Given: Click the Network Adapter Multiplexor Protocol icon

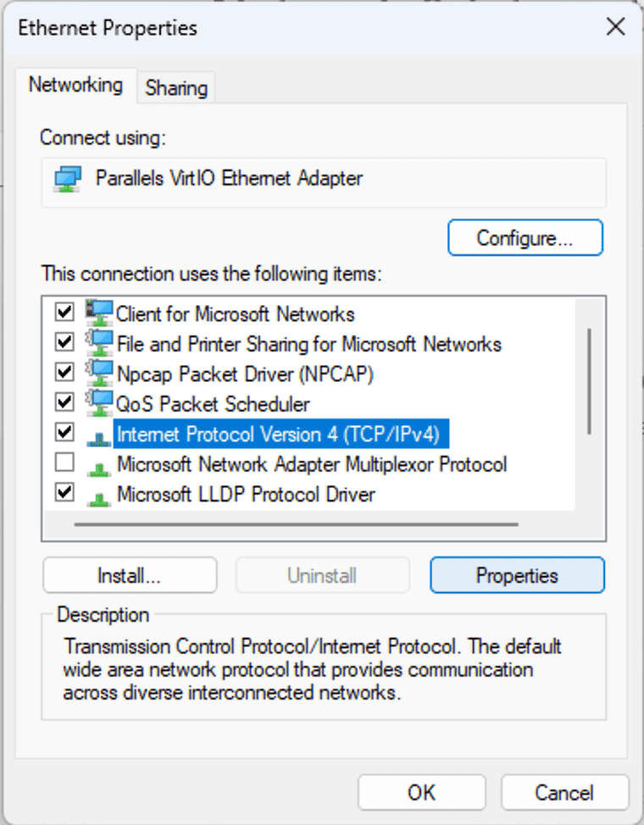Looking at the screenshot, I should pos(99,468).
